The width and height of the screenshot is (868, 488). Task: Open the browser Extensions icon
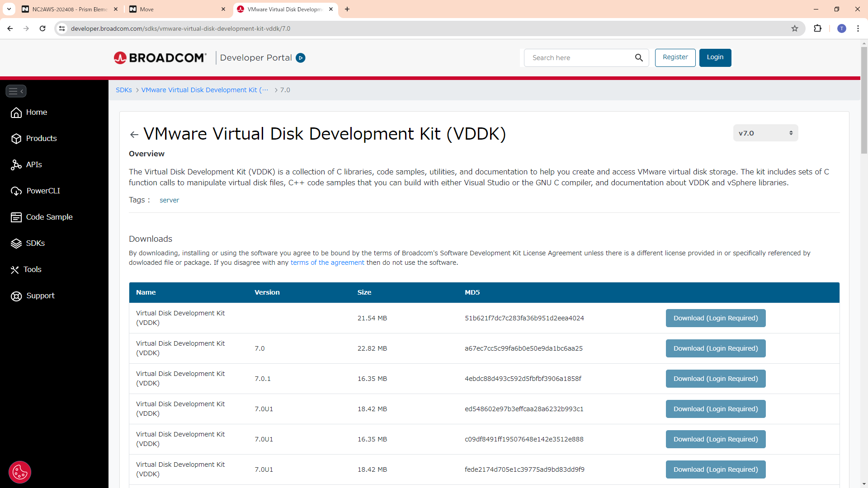[x=817, y=28]
